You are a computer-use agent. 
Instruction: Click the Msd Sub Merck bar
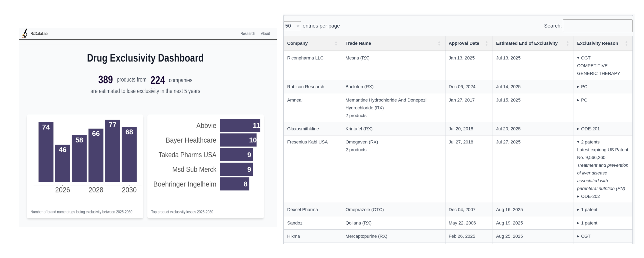(x=237, y=169)
